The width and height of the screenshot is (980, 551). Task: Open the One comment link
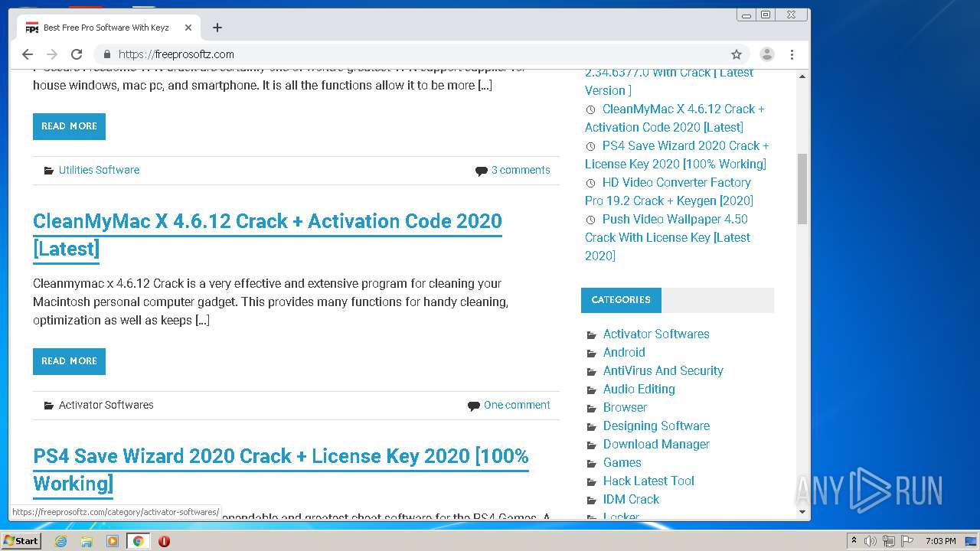pyautogui.click(x=517, y=405)
